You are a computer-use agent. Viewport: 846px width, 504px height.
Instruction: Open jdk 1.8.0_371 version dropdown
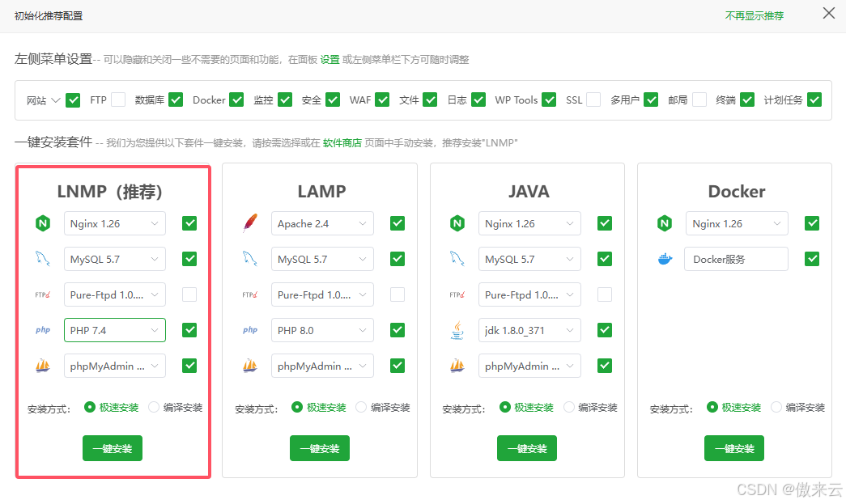pos(529,330)
